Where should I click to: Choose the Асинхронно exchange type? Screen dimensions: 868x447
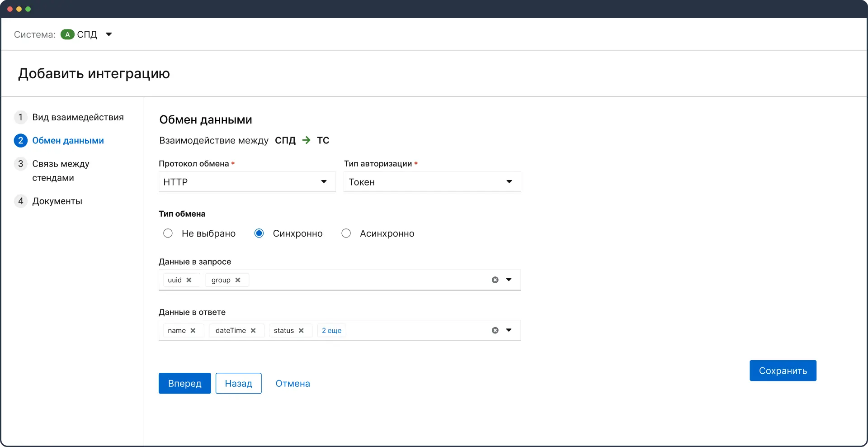pos(346,233)
